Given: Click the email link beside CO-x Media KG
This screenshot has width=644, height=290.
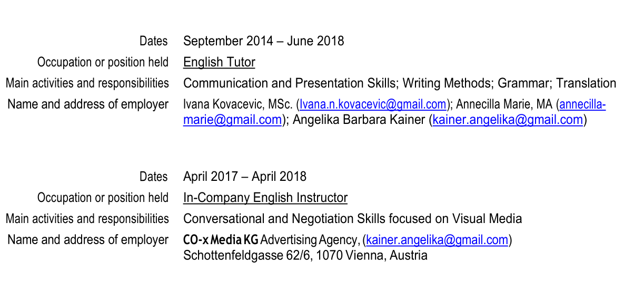Looking at the screenshot, I should tap(437, 240).
